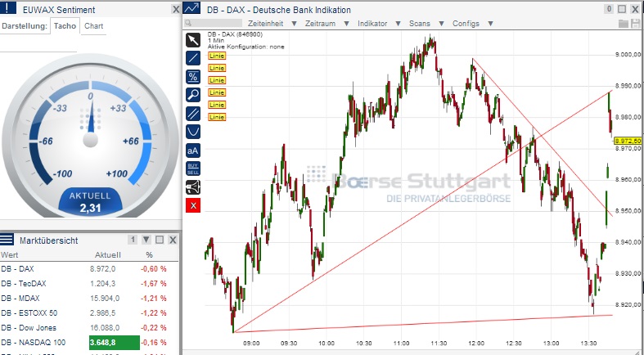Image resolution: width=644 pixels, height=355 pixels.
Task: Click the folder open-config icon
Action: coord(624,24)
